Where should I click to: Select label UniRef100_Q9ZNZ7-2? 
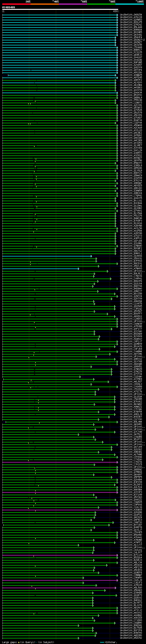tap(132, 40)
